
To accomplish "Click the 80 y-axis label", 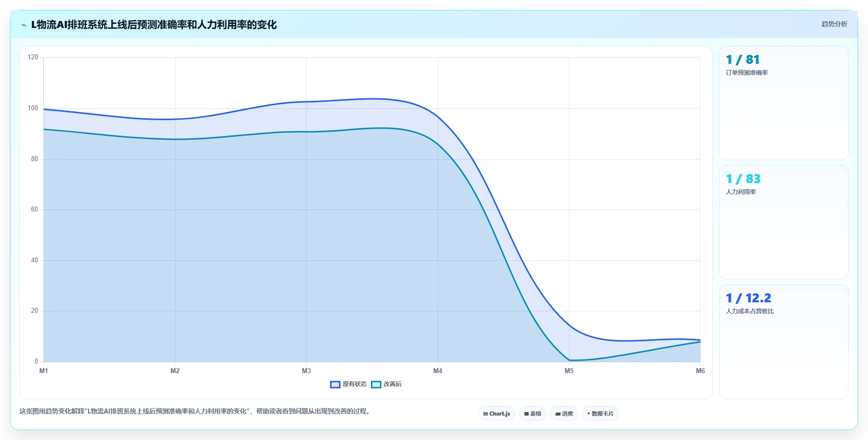I will 34,159.
